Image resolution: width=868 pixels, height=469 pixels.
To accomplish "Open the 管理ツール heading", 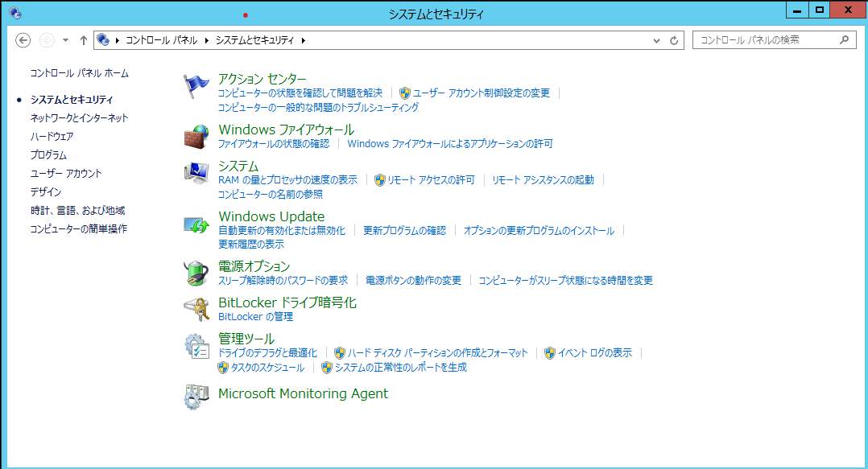I will 246,339.
